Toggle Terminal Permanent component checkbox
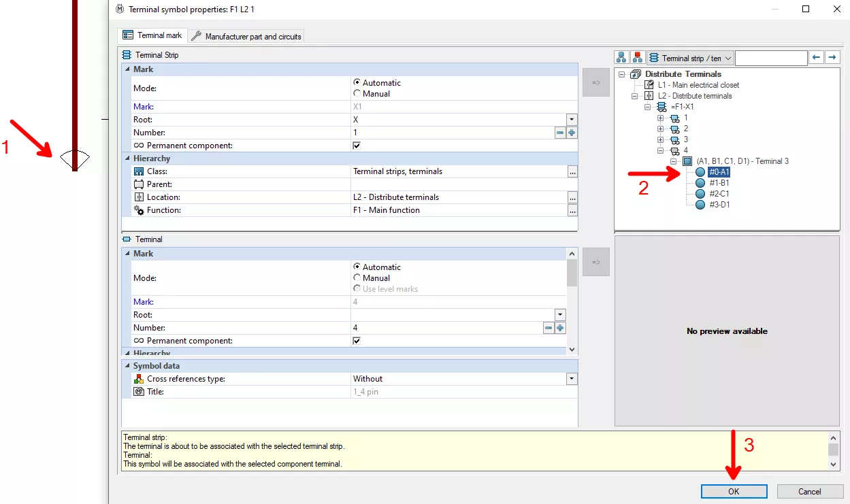The height and width of the screenshot is (504, 850). click(357, 341)
